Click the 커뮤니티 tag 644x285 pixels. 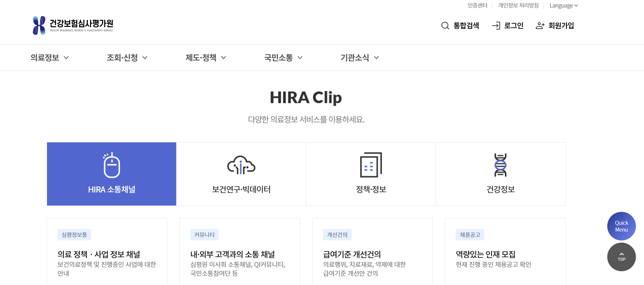coord(204,235)
